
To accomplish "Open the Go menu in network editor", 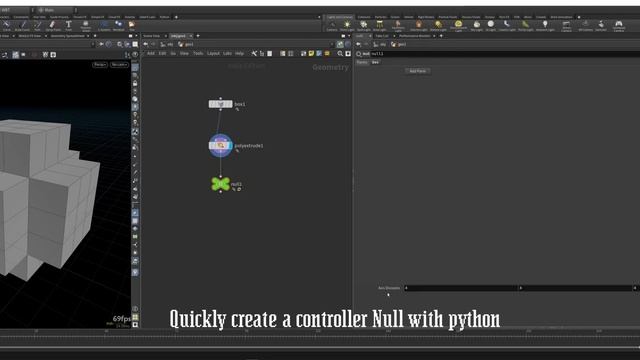I will (173, 53).
